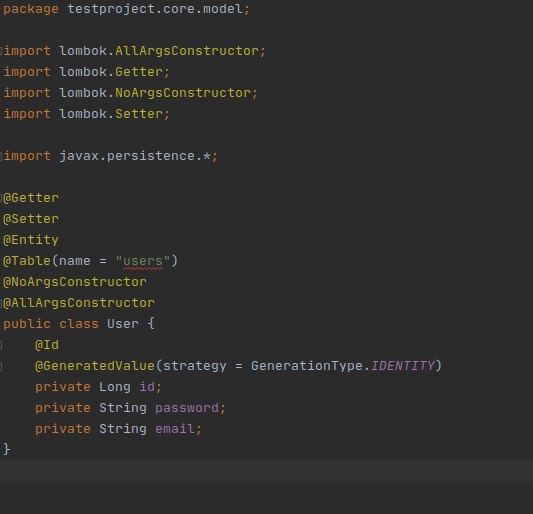Click the @Table annotation name
This screenshot has height=514, width=533.
27,261
